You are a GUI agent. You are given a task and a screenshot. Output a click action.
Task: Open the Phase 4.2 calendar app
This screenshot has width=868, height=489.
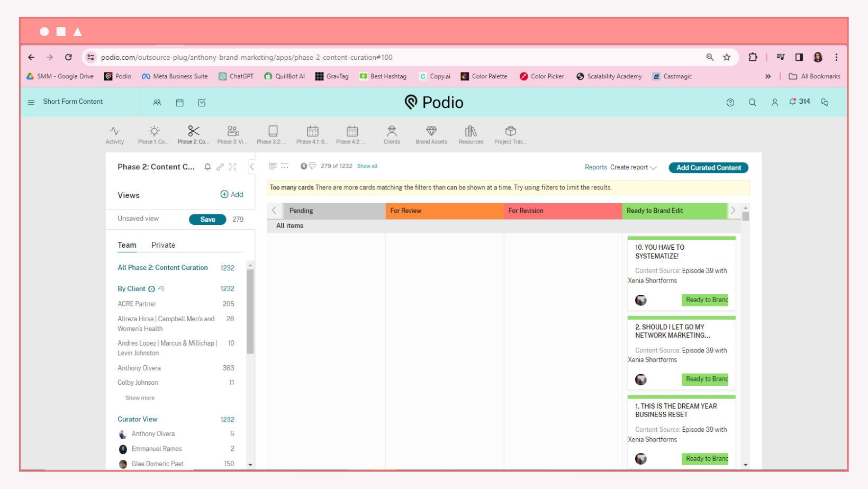point(351,134)
